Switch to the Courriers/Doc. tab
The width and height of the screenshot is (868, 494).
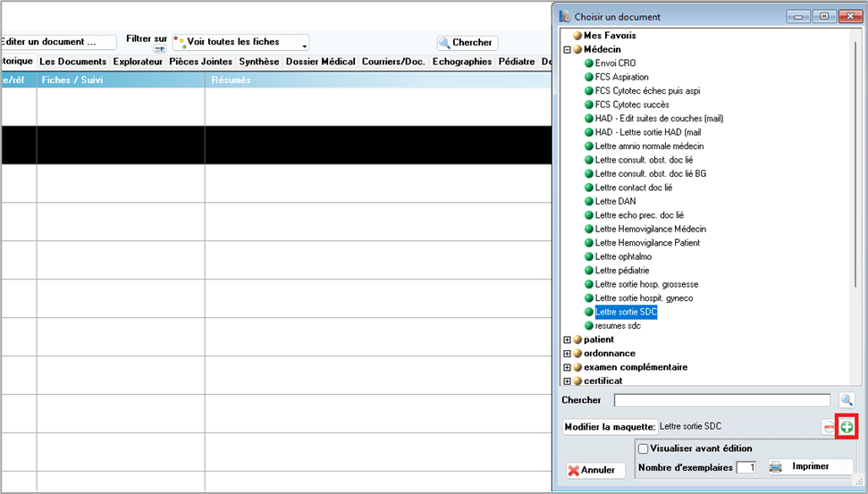click(393, 62)
